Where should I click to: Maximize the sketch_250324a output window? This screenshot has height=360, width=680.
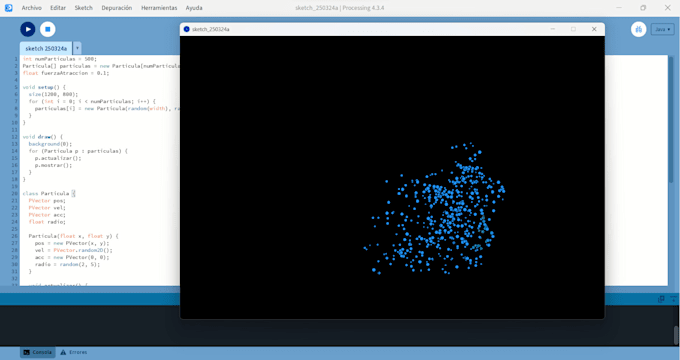[573, 29]
